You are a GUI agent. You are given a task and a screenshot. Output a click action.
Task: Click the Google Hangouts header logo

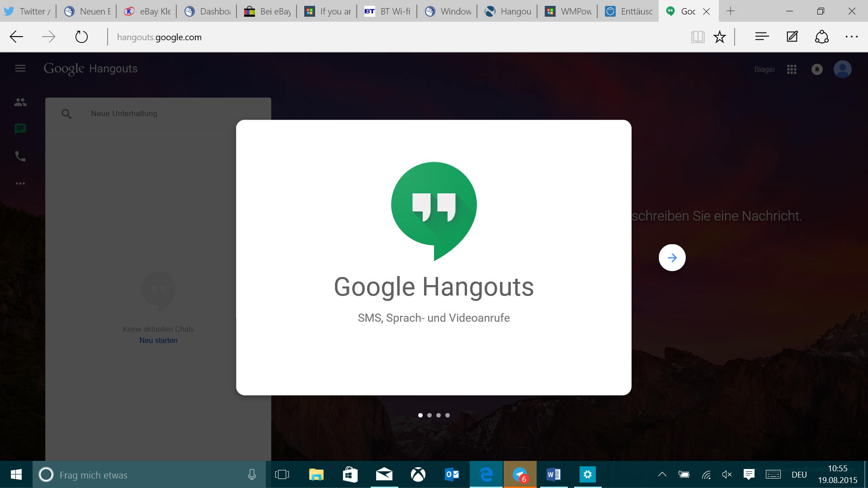(x=90, y=68)
